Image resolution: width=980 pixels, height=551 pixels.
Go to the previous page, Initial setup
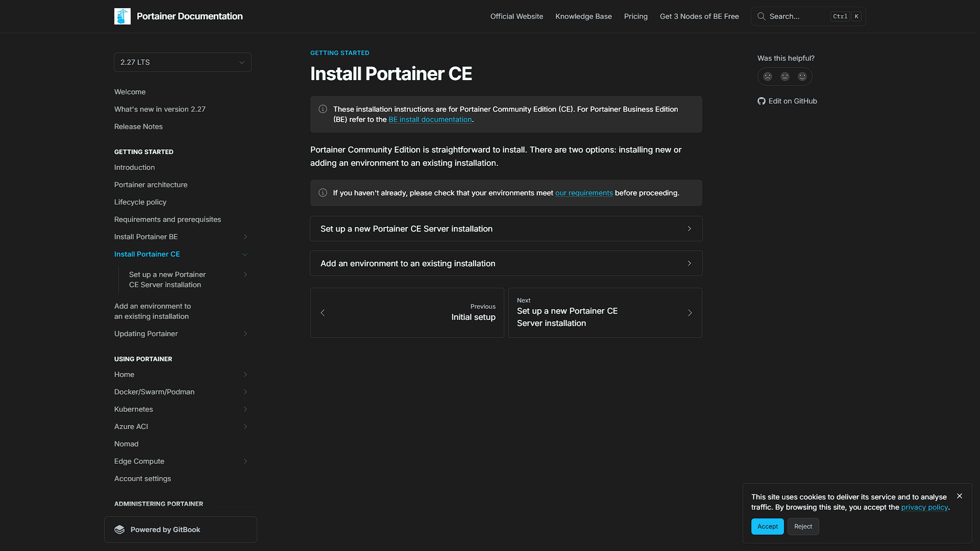point(407,313)
